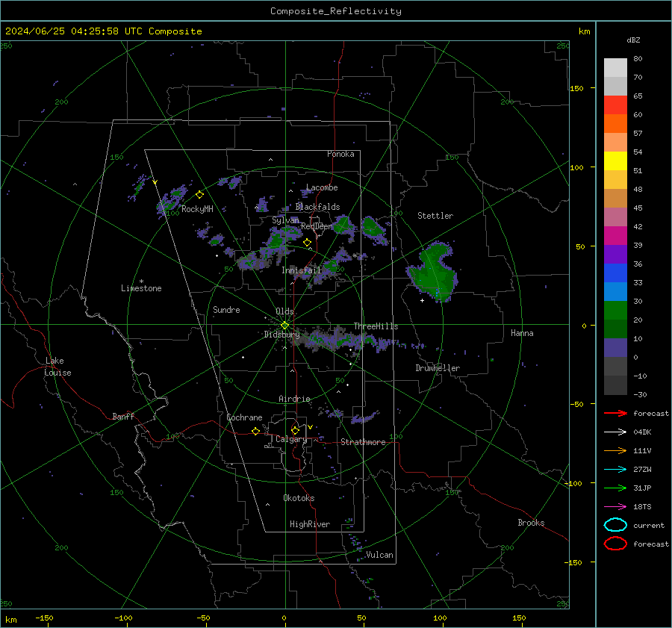Pick the orange 60-57 dBZ swatch
The height and width of the screenshot is (628, 672).
(615, 123)
